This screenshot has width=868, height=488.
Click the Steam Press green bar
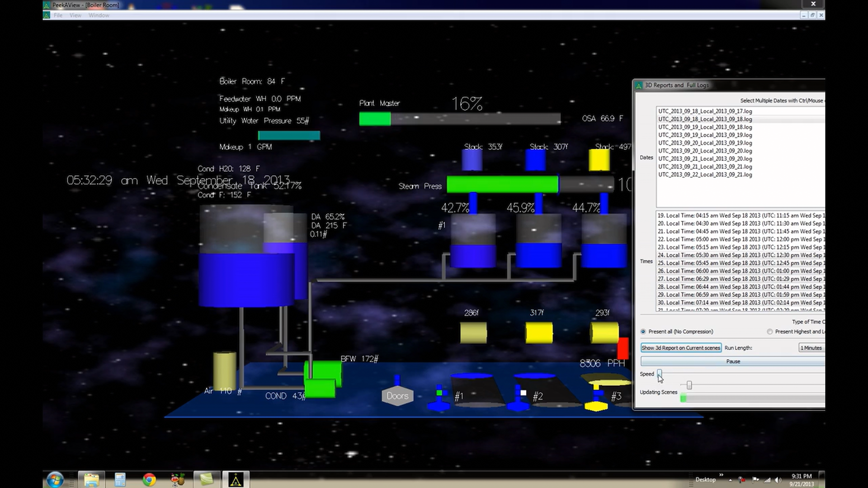tap(502, 185)
